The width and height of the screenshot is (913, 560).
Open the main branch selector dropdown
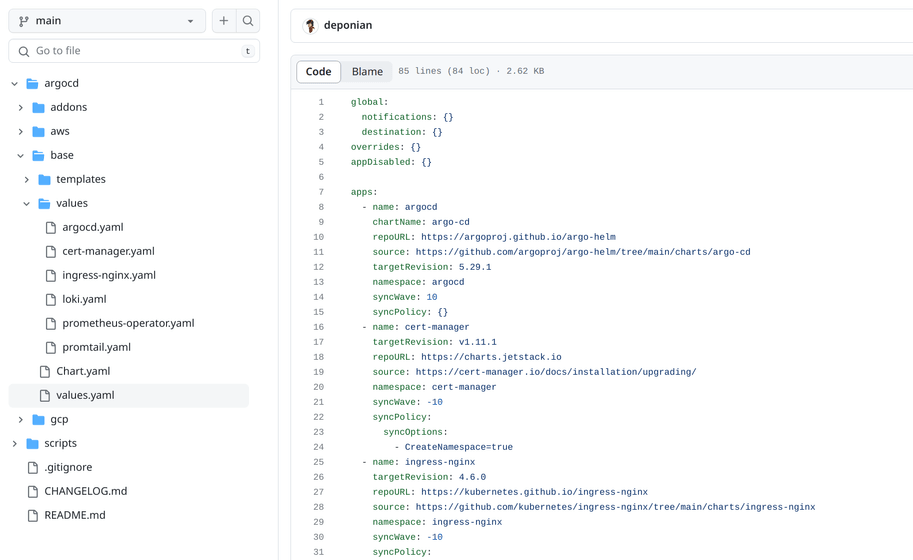(107, 21)
